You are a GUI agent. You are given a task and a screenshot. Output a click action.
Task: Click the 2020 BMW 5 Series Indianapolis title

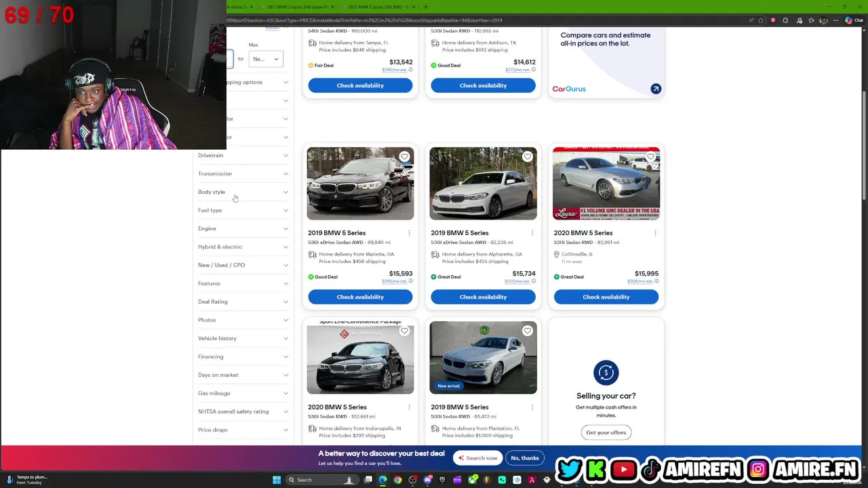[x=337, y=407]
